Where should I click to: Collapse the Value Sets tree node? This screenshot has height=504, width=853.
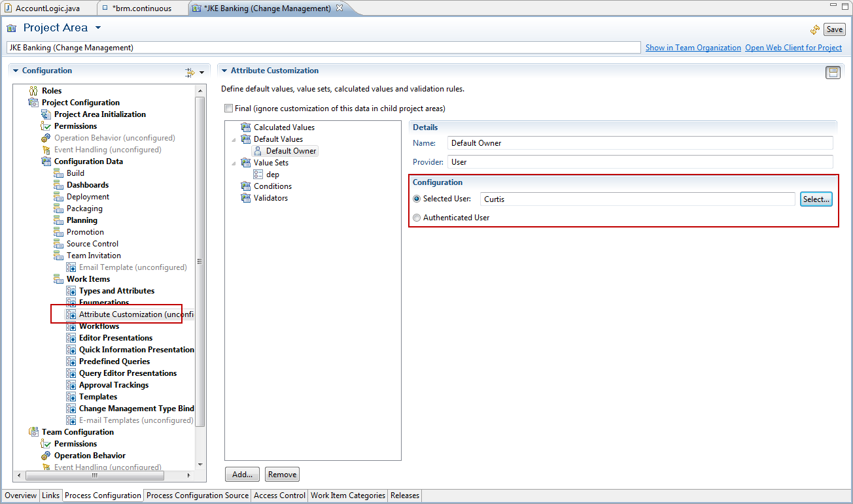pos(234,163)
